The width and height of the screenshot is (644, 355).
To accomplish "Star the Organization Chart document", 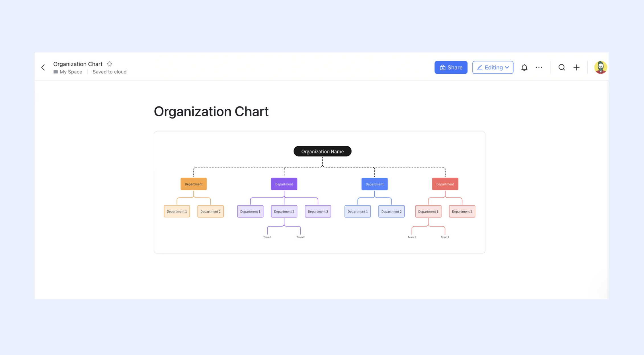I will (x=110, y=64).
